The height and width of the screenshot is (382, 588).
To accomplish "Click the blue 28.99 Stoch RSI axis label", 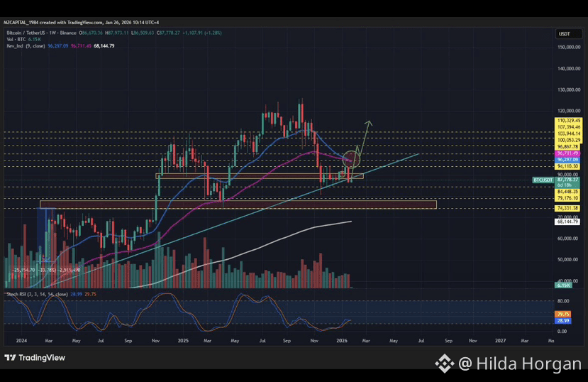I will coord(563,321).
